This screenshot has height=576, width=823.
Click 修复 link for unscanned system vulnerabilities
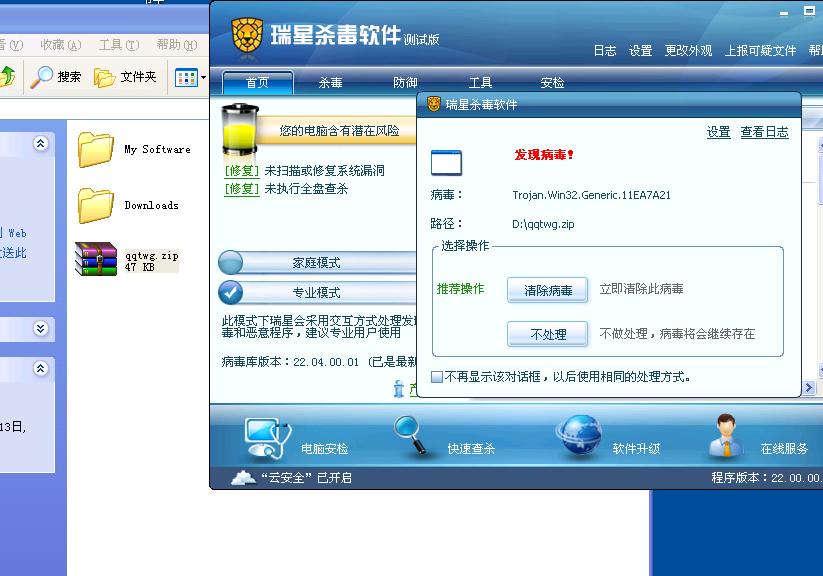(x=242, y=171)
